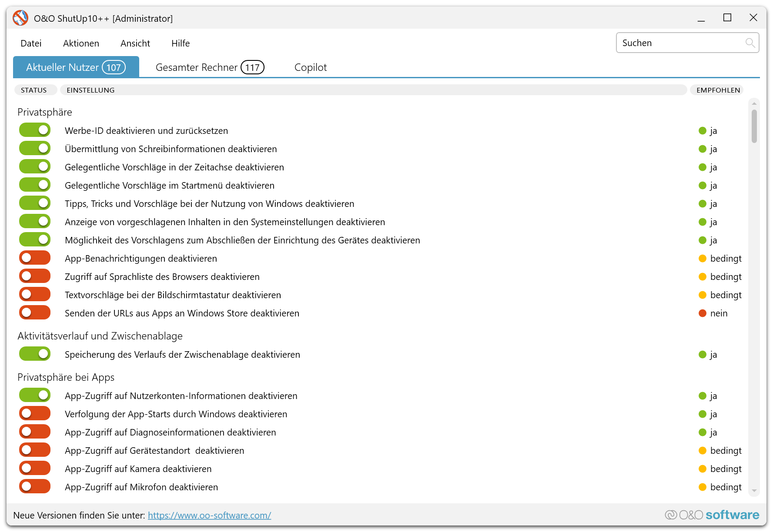Screen dimensions: 773x532
Task: Click red 'nein' dot for Windows Store URLs
Action: tap(702, 313)
